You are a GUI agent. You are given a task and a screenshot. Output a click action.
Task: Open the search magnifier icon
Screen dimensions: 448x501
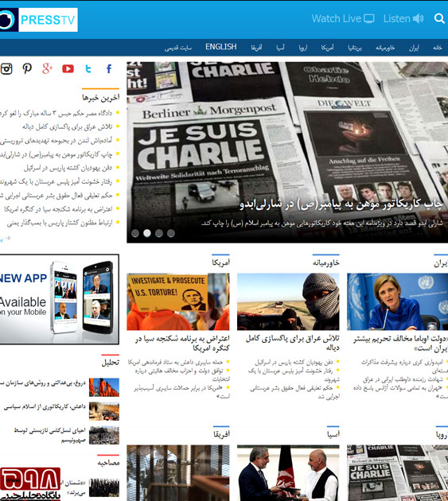(x=439, y=18)
